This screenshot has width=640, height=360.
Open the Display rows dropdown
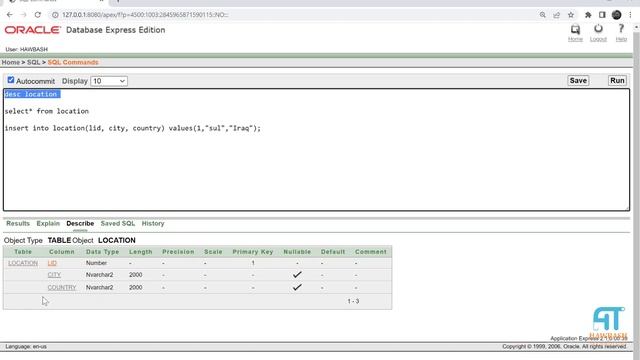[x=109, y=81]
